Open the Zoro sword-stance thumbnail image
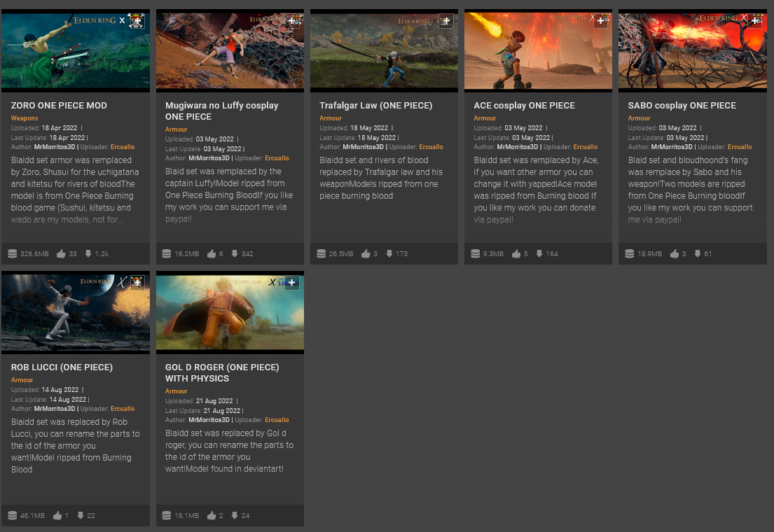 (76, 50)
